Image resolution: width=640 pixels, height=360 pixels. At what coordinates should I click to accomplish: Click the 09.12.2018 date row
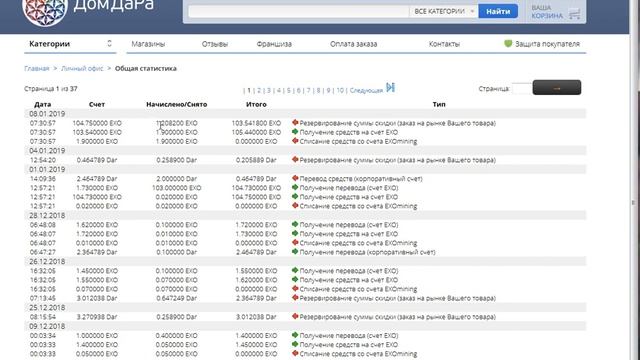click(305, 326)
